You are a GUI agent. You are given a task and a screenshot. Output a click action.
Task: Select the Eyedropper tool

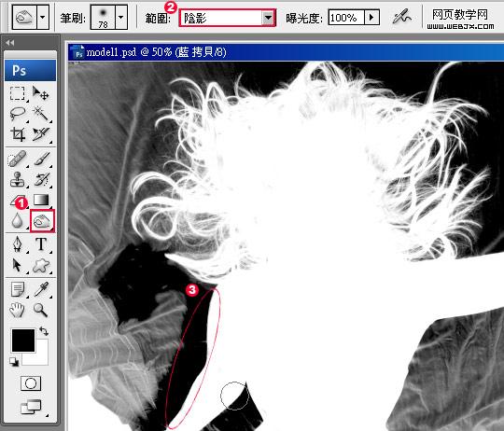[41, 290]
